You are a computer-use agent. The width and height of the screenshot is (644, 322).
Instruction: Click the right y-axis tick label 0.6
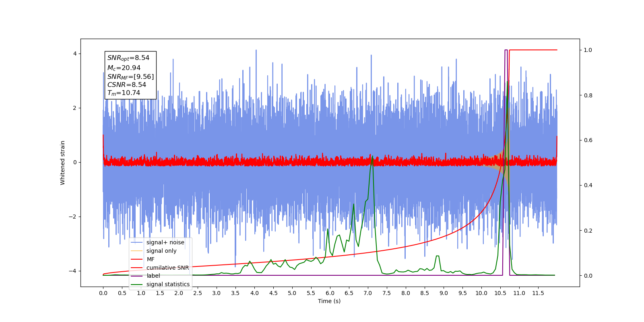(588, 140)
